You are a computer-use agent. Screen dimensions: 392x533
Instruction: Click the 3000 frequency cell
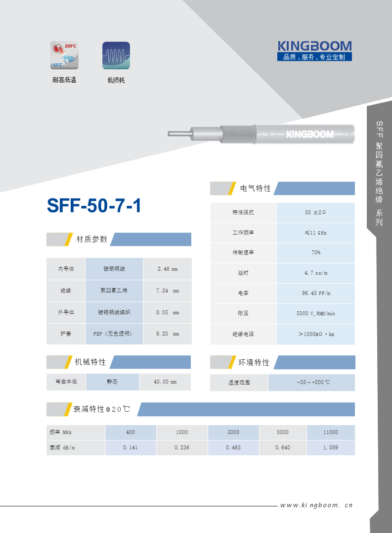[x=233, y=433]
